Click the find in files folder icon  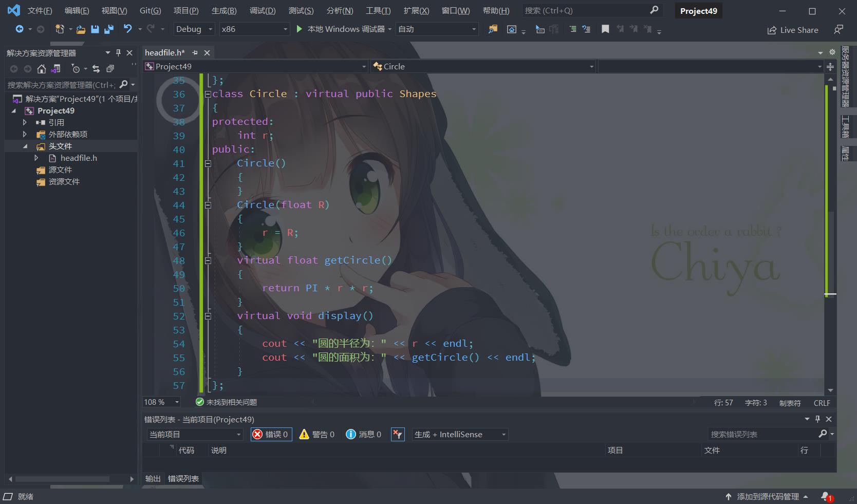(493, 29)
